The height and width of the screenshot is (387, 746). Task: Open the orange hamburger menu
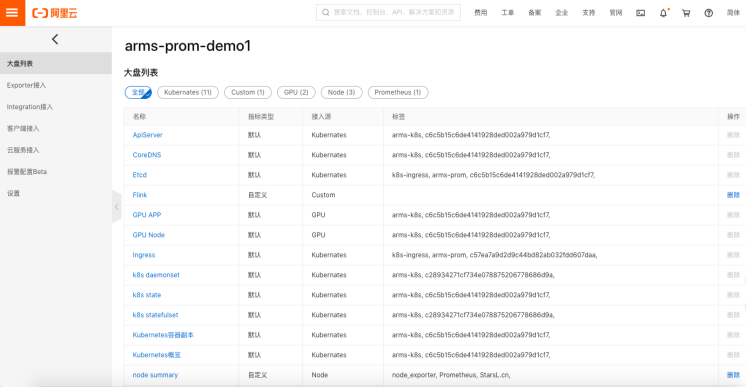click(x=12, y=13)
